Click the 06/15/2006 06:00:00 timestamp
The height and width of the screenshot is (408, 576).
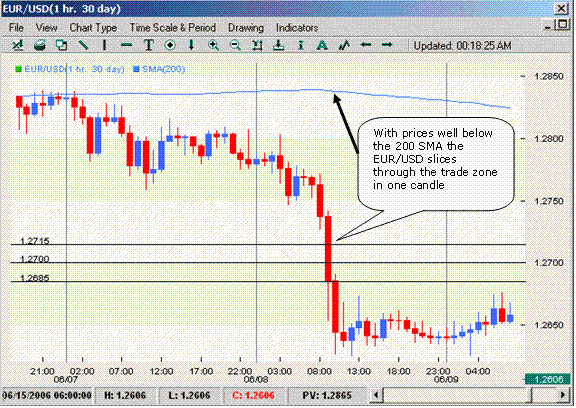(47, 396)
